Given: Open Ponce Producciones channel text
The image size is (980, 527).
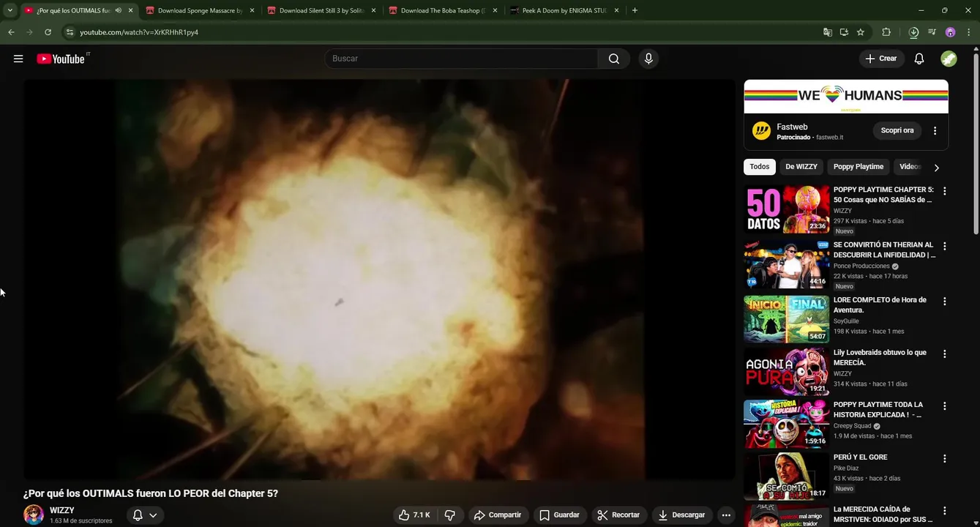Looking at the screenshot, I should [861, 266].
